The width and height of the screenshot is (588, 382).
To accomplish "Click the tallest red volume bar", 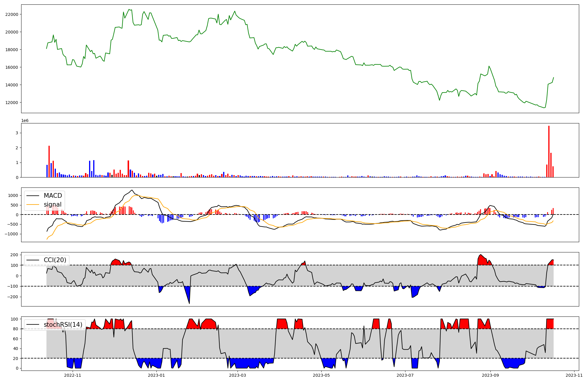I will click(x=549, y=151).
